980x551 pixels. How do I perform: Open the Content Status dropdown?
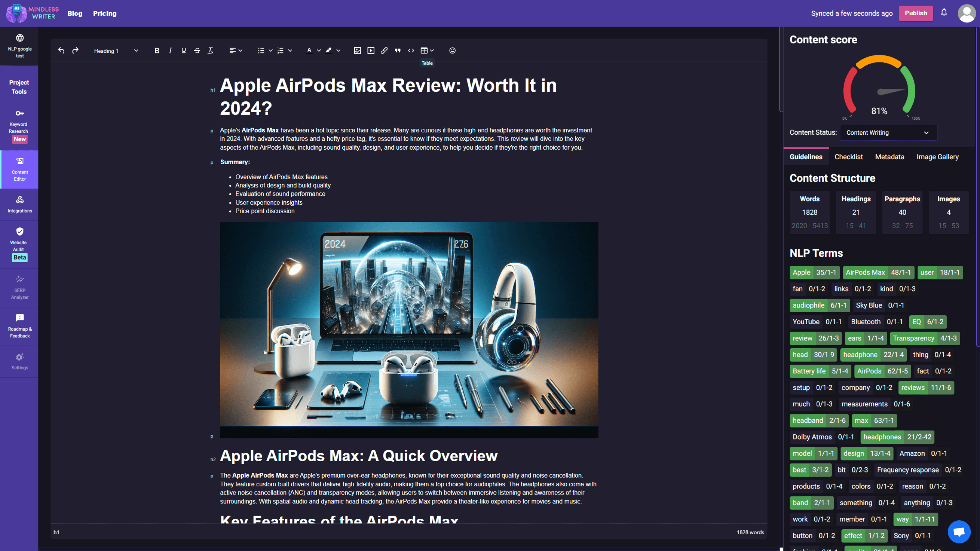coord(888,133)
